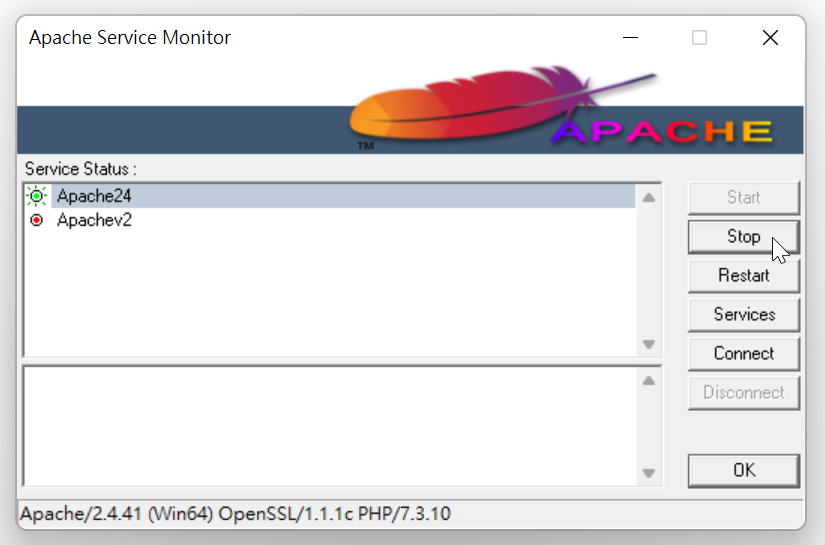Viewport: 825px width, 545px height.
Task: Click the service list scroll-up arrow
Action: tap(649, 198)
